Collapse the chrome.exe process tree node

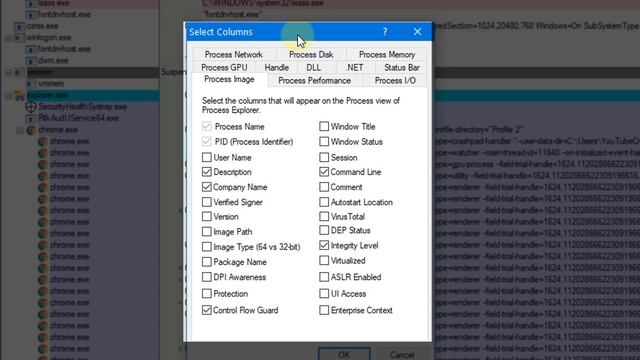click(20, 130)
